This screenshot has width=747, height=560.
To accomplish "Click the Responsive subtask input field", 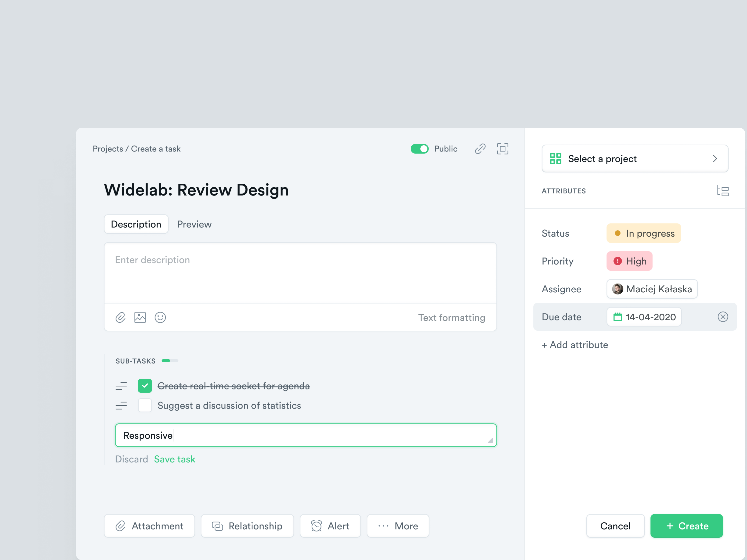I will pyautogui.click(x=306, y=435).
